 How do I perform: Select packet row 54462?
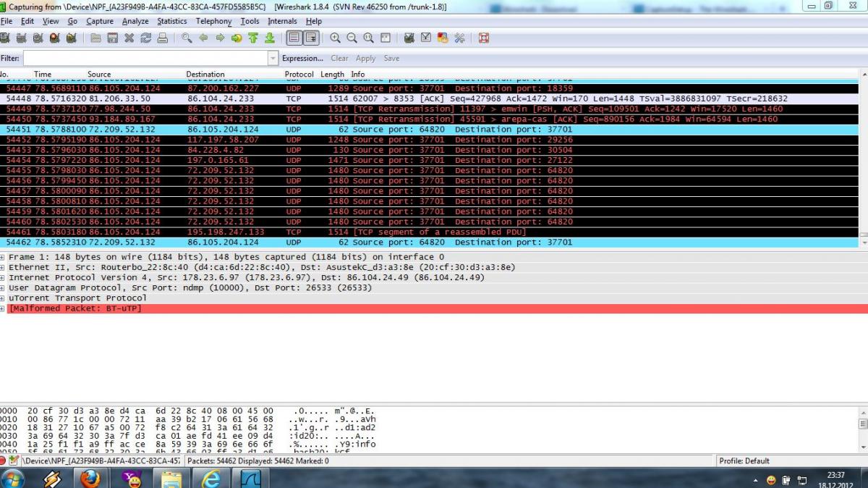click(x=429, y=242)
